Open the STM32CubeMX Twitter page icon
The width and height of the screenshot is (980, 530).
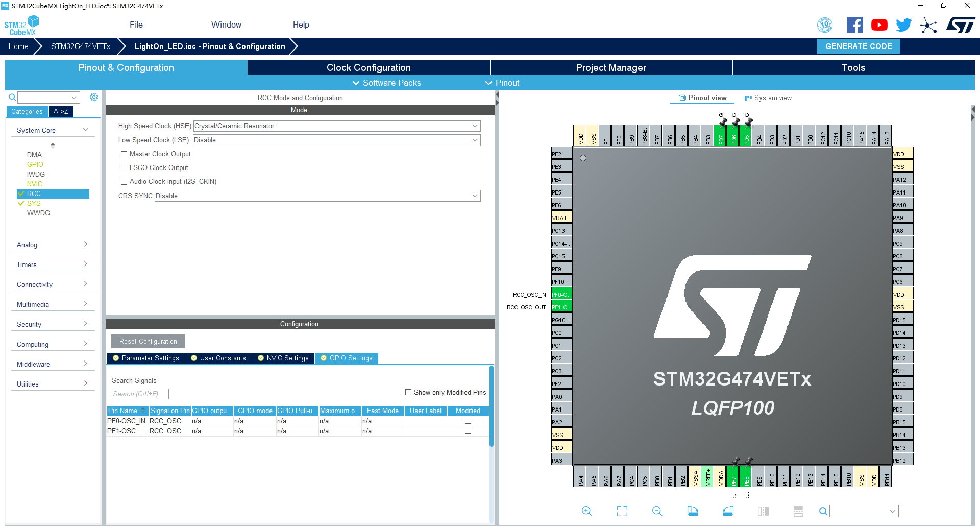tap(903, 25)
